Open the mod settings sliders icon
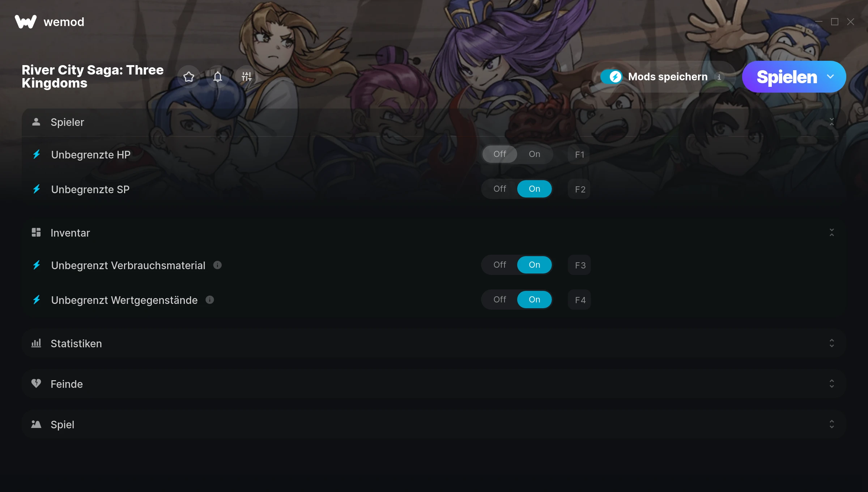This screenshot has width=868, height=492. tap(247, 77)
